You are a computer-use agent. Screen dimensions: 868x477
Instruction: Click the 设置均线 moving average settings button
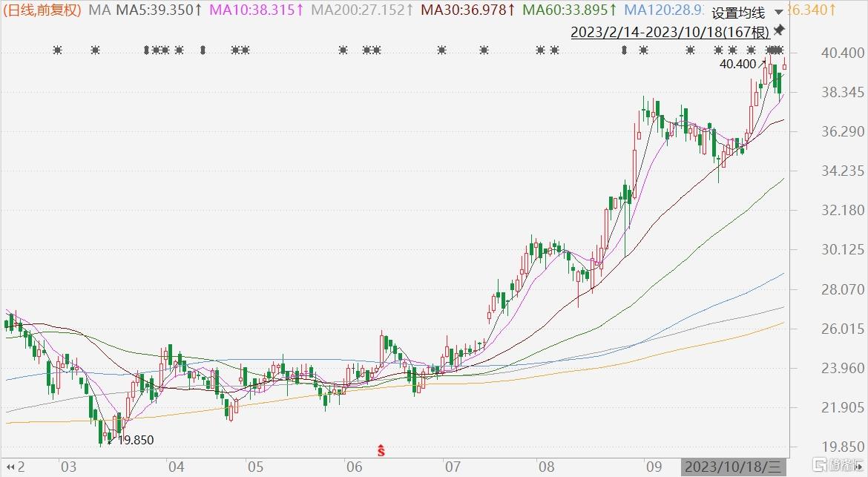[738, 12]
